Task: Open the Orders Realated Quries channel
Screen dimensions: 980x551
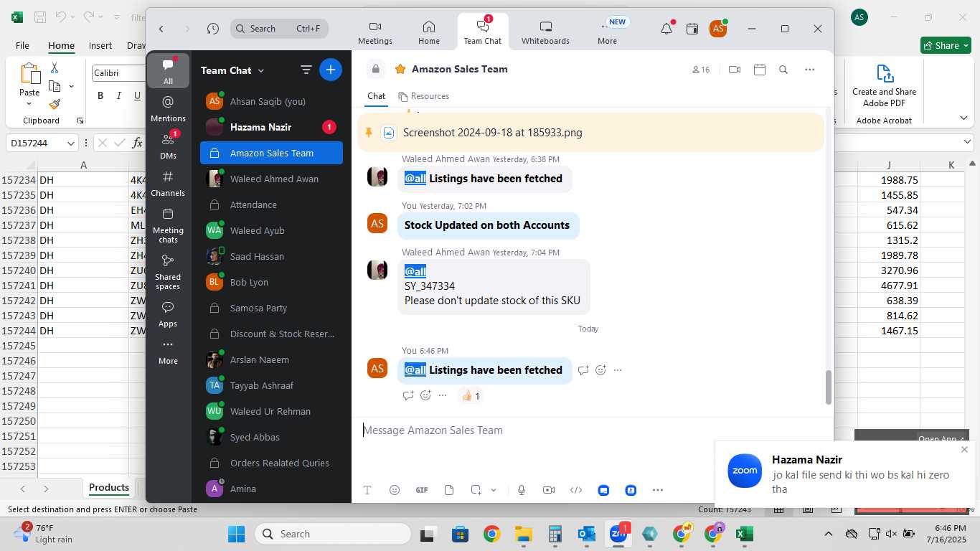Action: pos(271,463)
